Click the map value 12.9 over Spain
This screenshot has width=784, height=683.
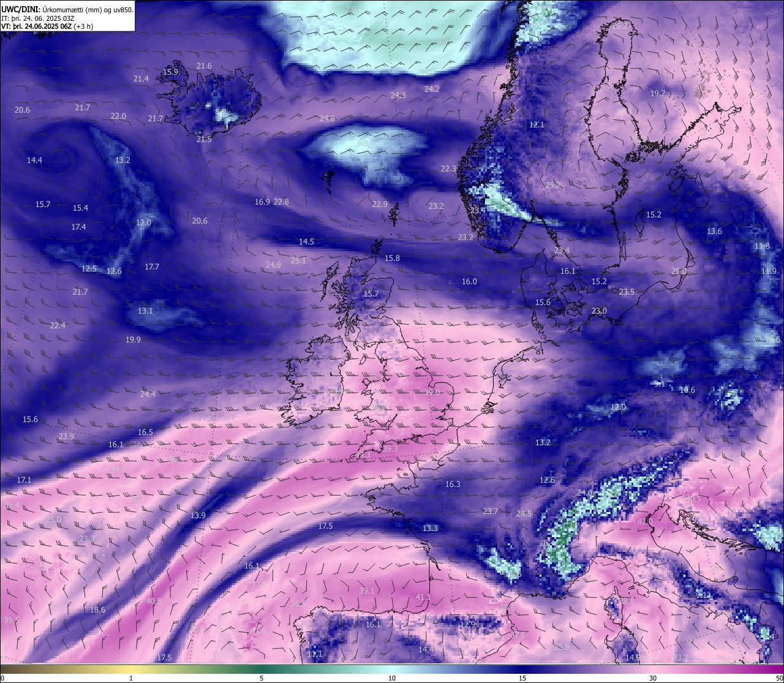[x=467, y=625]
